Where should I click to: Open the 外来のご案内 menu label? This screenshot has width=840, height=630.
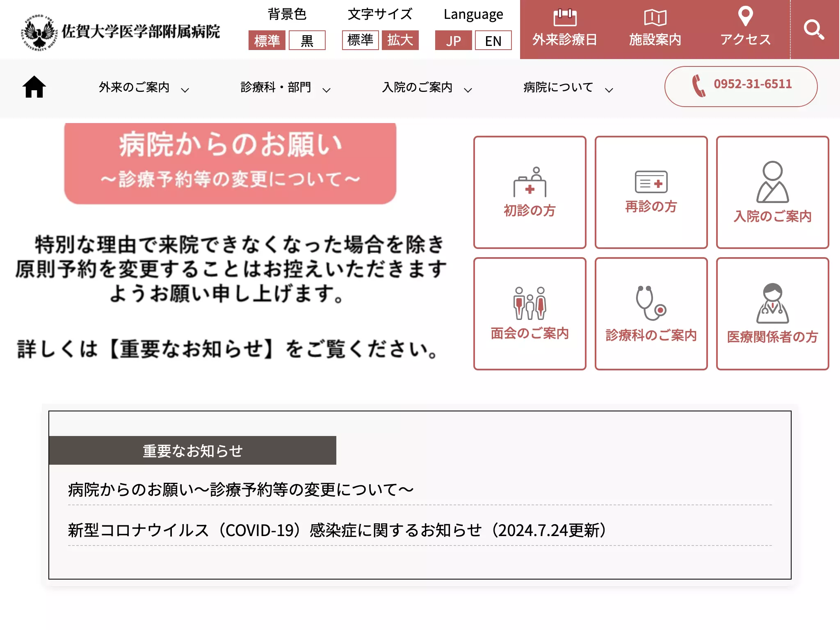pyautogui.click(x=134, y=87)
